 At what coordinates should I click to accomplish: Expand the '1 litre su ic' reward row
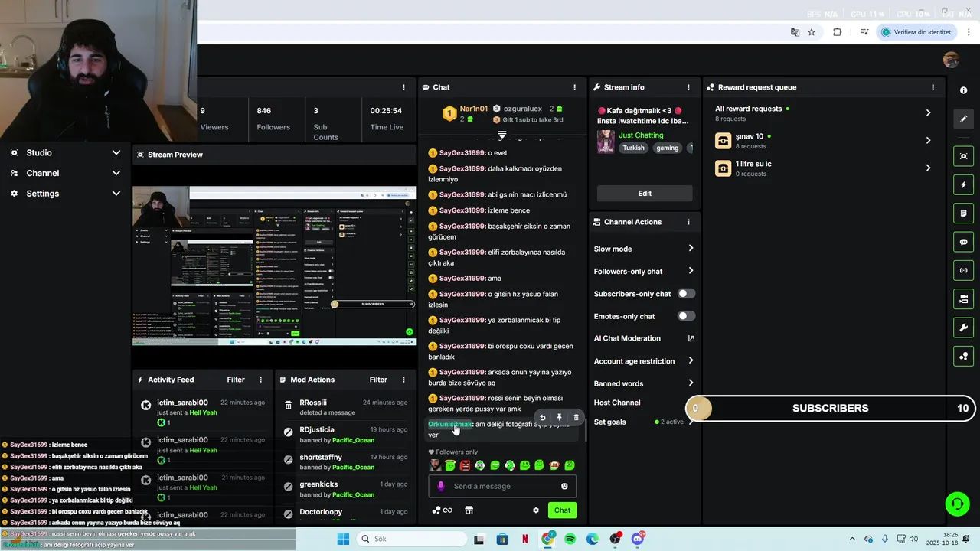pyautogui.click(x=824, y=168)
